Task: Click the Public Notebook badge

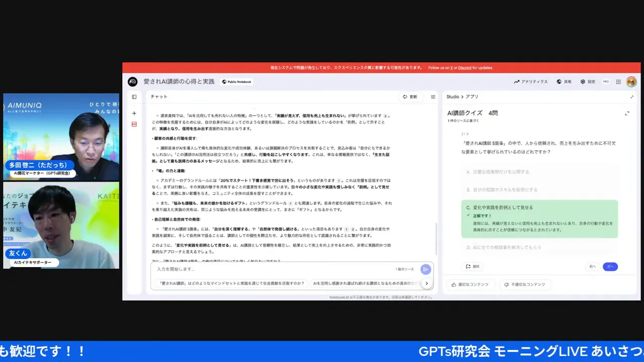Action: pos(236,81)
